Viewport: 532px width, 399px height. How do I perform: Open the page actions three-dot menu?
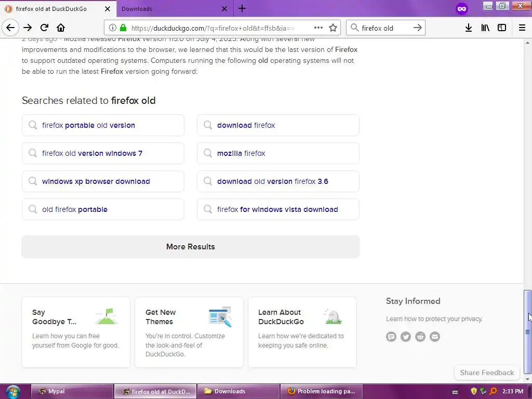[x=318, y=28]
